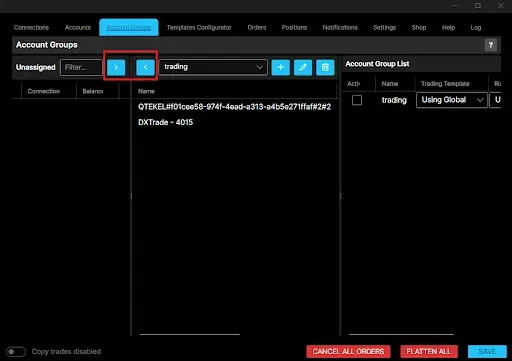The height and width of the screenshot is (361, 512).
Task: Focus the Filter input field
Action: pyautogui.click(x=81, y=67)
